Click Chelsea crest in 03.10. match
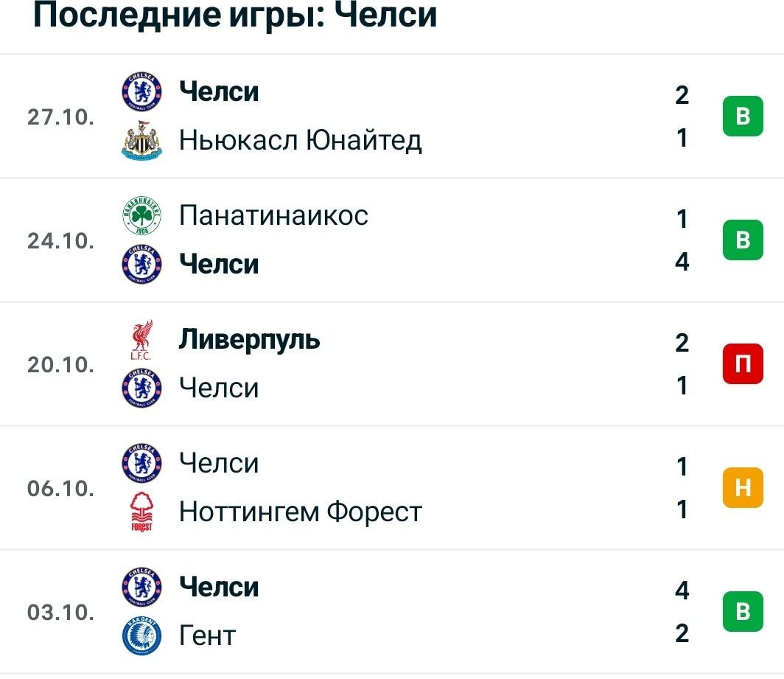The image size is (784, 679). tap(142, 587)
